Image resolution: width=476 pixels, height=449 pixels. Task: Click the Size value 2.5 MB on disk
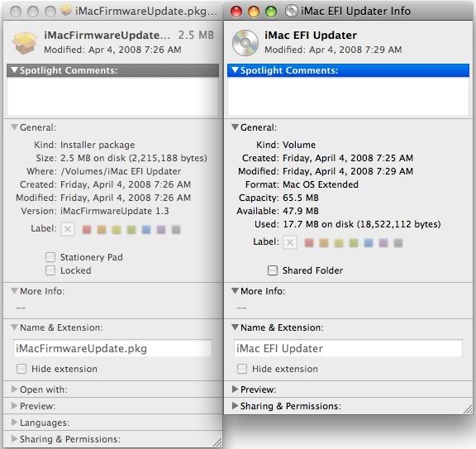coord(93,158)
